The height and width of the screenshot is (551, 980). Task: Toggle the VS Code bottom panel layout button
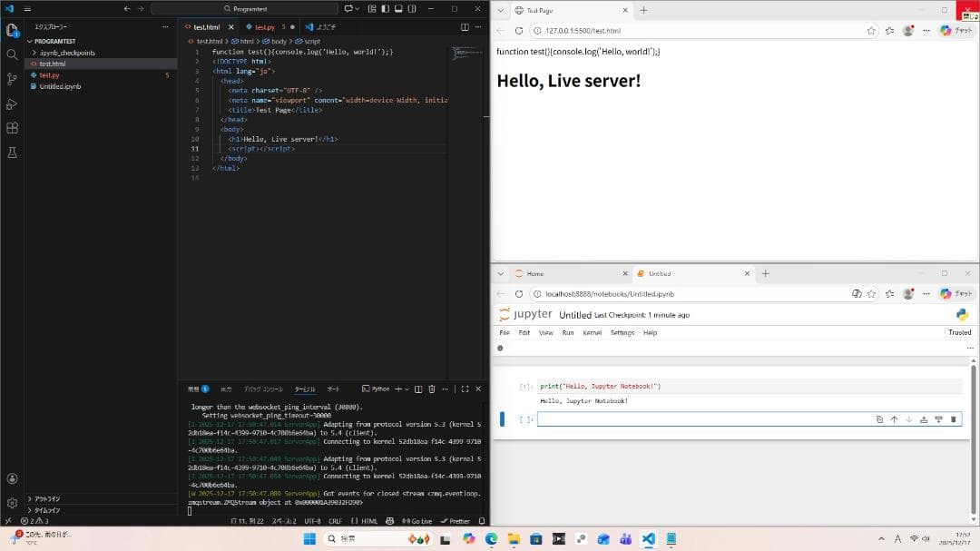click(x=398, y=8)
